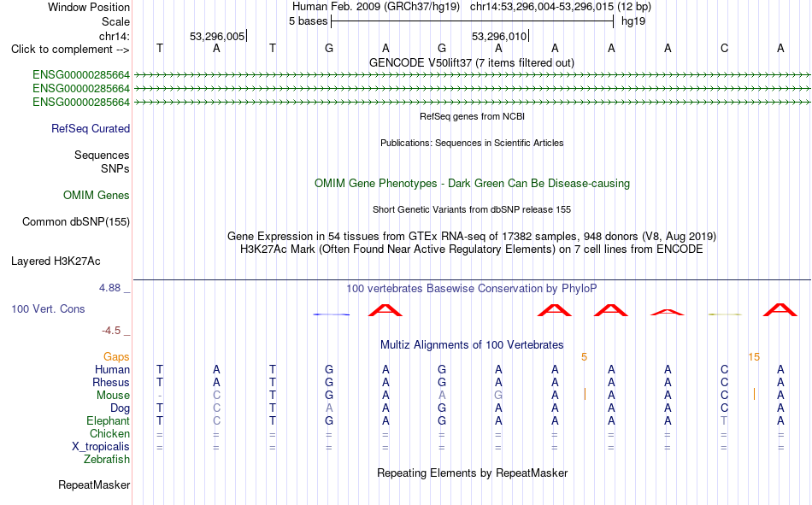Image resolution: width=812 pixels, height=505 pixels.
Task: Click the gray G mismatch in the Mouse row
Action: pos(498,395)
